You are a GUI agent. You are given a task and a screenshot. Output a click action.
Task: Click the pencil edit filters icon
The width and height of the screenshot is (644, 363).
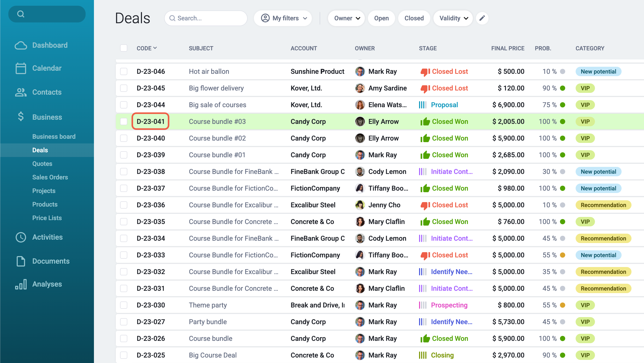(482, 18)
